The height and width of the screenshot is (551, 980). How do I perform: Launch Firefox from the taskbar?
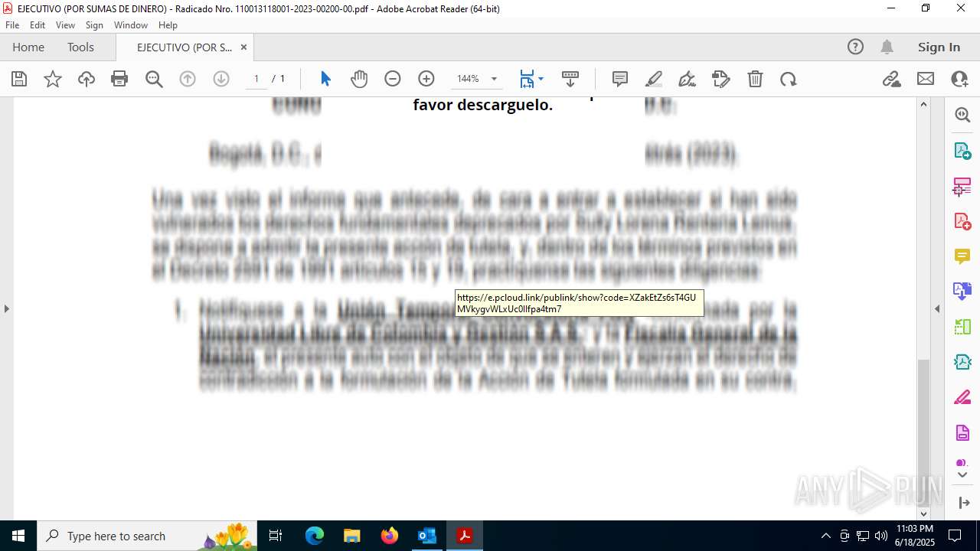tap(389, 536)
